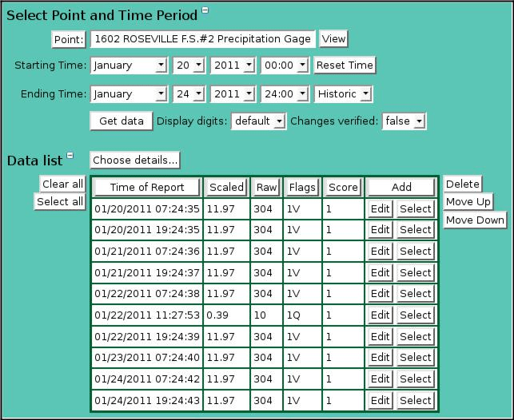Open Choose details dialog
Image resolution: width=514 pixels, height=420 pixels.
[x=134, y=160]
